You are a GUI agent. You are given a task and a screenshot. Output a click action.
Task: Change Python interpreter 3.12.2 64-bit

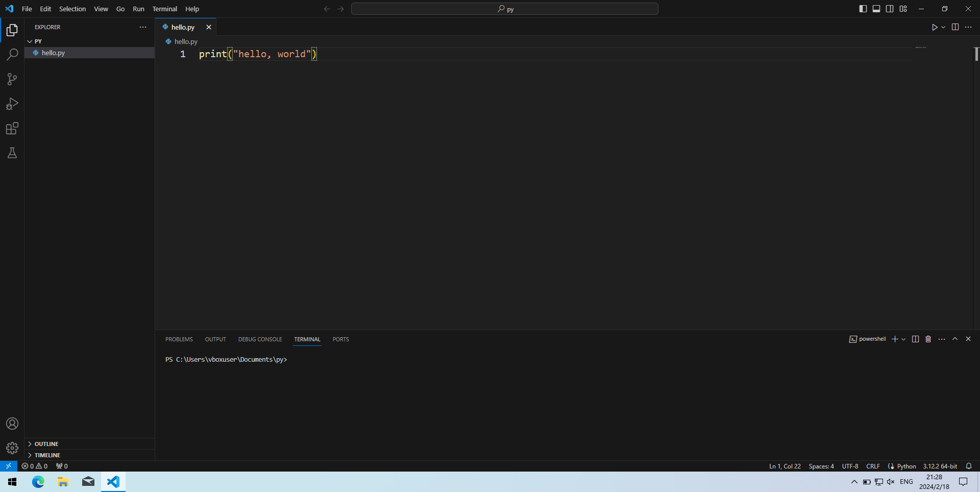pyautogui.click(x=940, y=466)
